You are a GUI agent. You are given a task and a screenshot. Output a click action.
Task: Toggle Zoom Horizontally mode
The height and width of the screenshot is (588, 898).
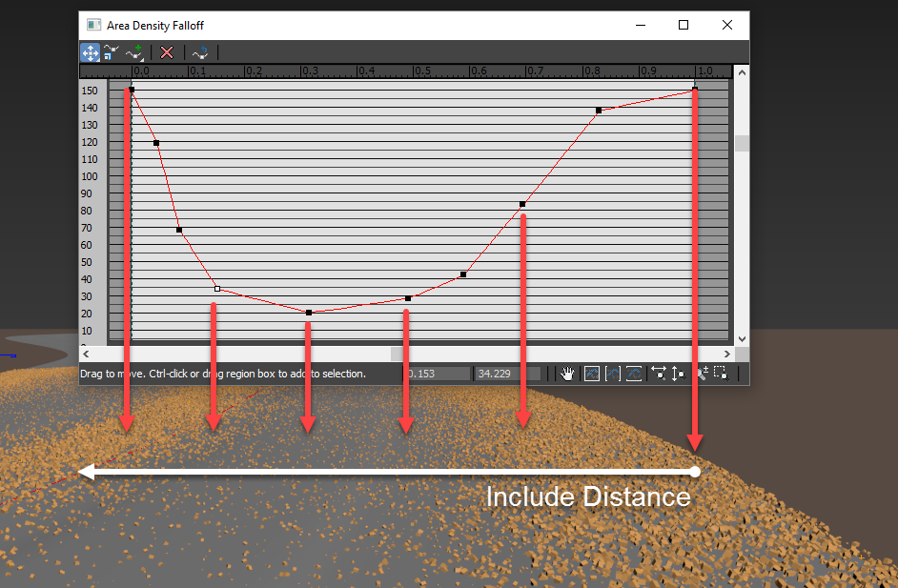[x=660, y=374]
